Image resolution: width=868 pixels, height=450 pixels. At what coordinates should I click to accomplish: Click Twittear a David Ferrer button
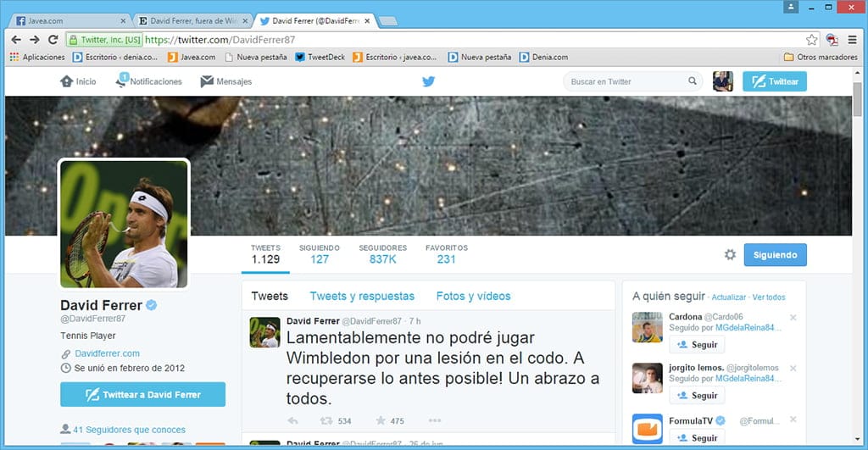[x=142, y=395]
